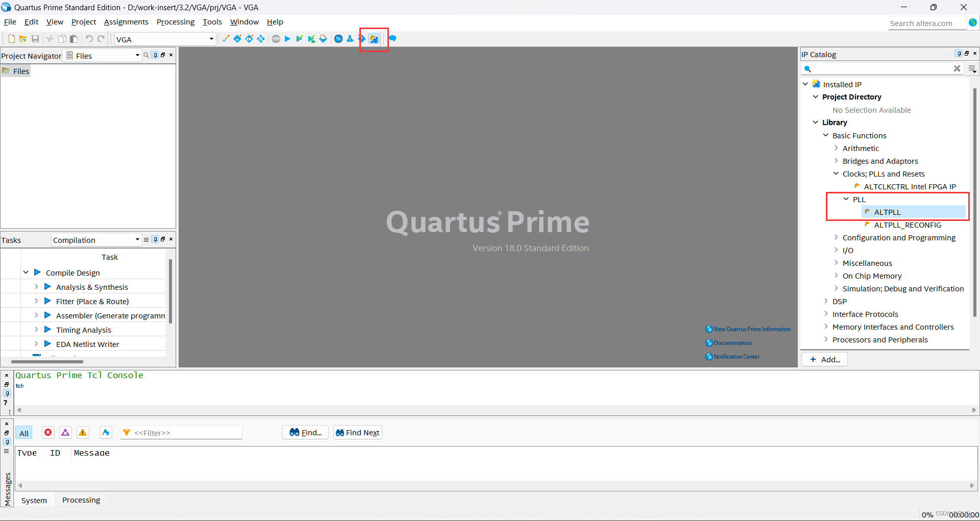
Task: Pin the Project Navigator panel
Action: (156, 55)
